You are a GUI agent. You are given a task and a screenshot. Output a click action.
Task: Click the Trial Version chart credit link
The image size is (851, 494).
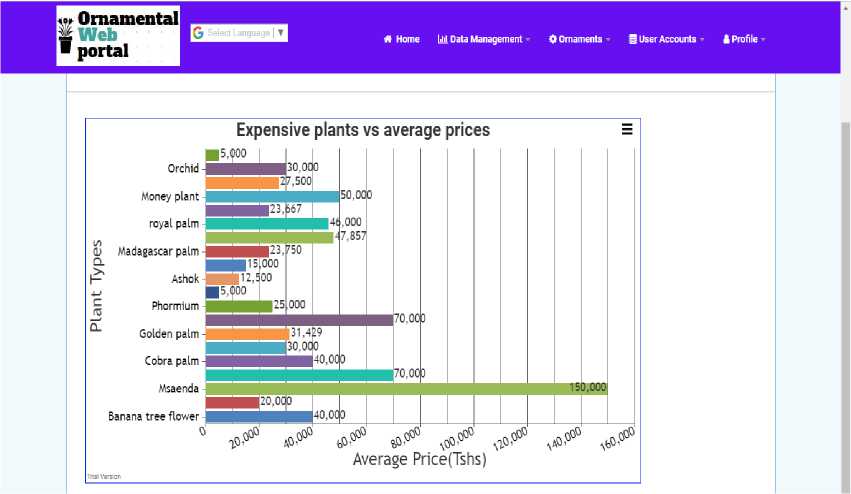coord(103,476)
